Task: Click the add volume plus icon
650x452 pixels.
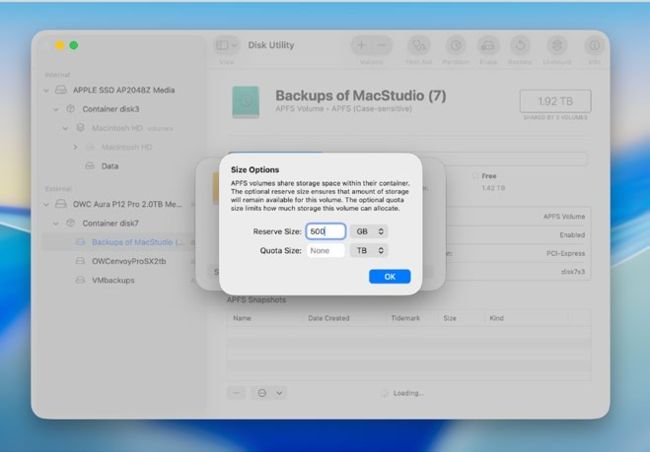Action: pyautogui.click(x=361, y=45)
